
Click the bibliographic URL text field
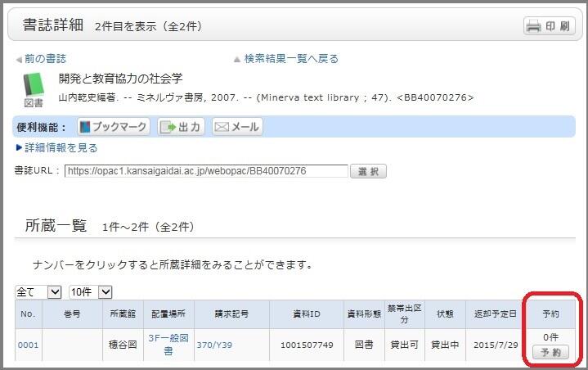206,171
